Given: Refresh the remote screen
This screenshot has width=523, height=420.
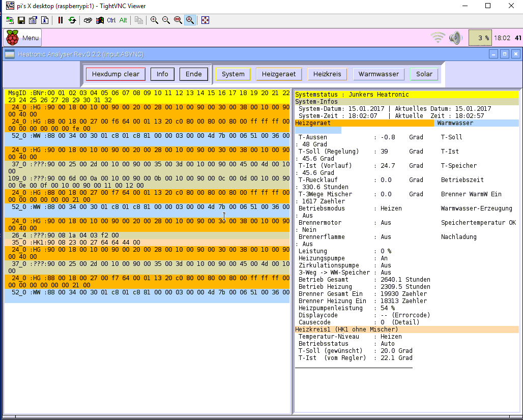Looking at the screenshot, I should 72,20.
